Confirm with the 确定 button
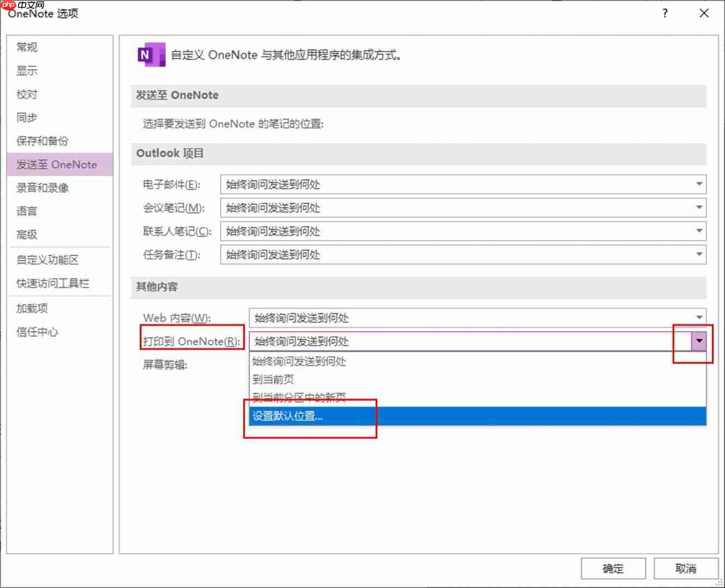 coord(613,568)
